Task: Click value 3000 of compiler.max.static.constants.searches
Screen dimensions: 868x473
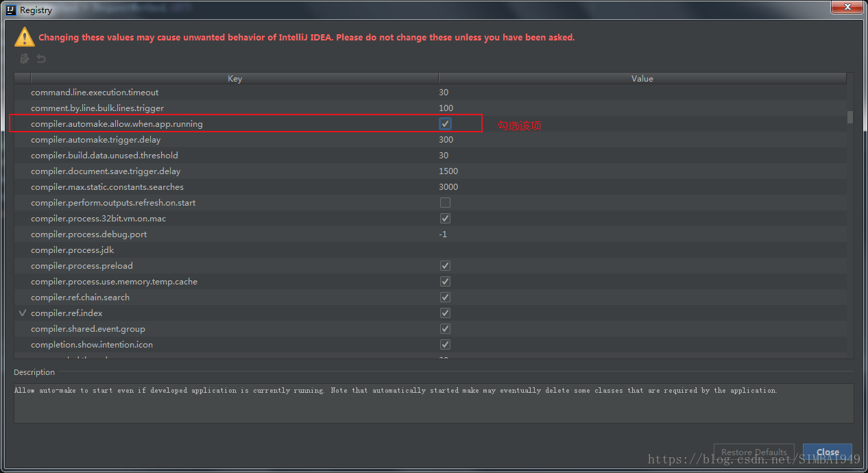Action: pyautogui.click(x=448, y=186)
